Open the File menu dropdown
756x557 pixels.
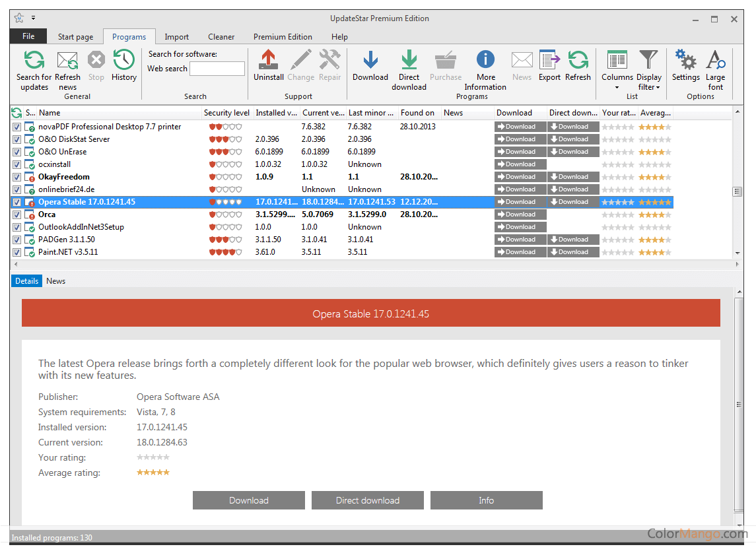[28, 36]
